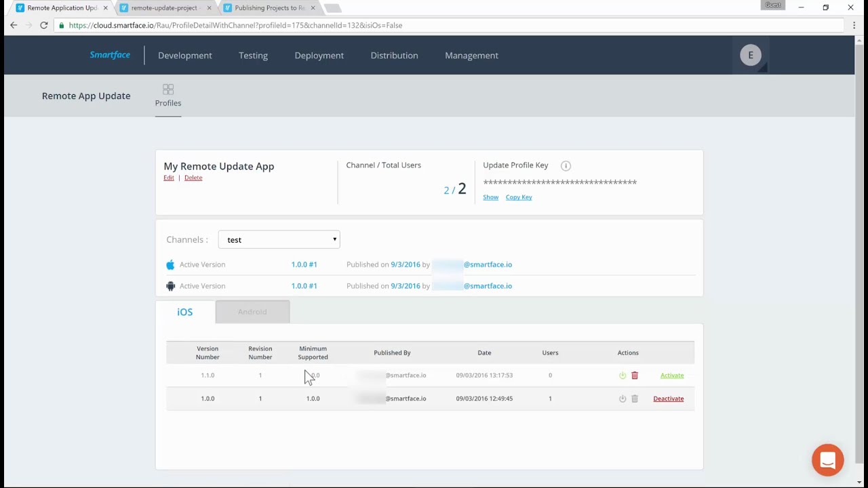Reload the page with the refresh icon
Image resolution: width=868 pixels, height=488 pixels.
[43, 25]
